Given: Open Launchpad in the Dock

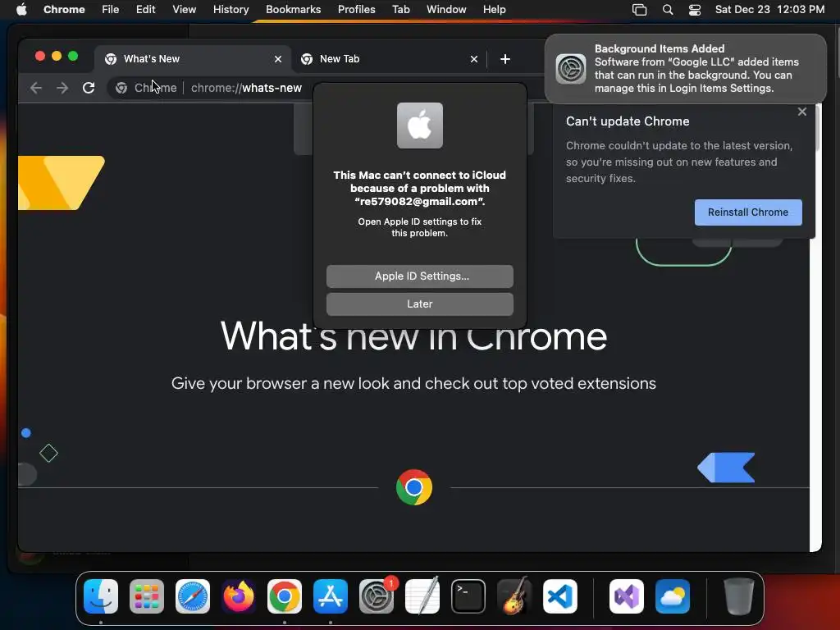Looking at the screenshot, I should tap(147, 596).
